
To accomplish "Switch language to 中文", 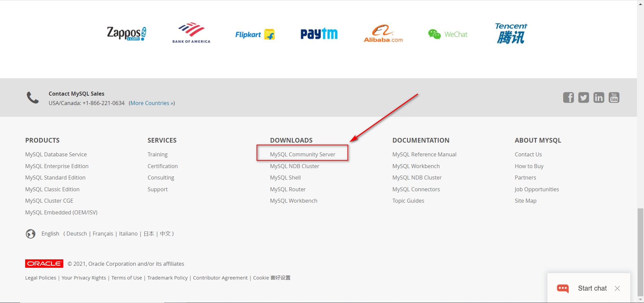I will [165, 234].
